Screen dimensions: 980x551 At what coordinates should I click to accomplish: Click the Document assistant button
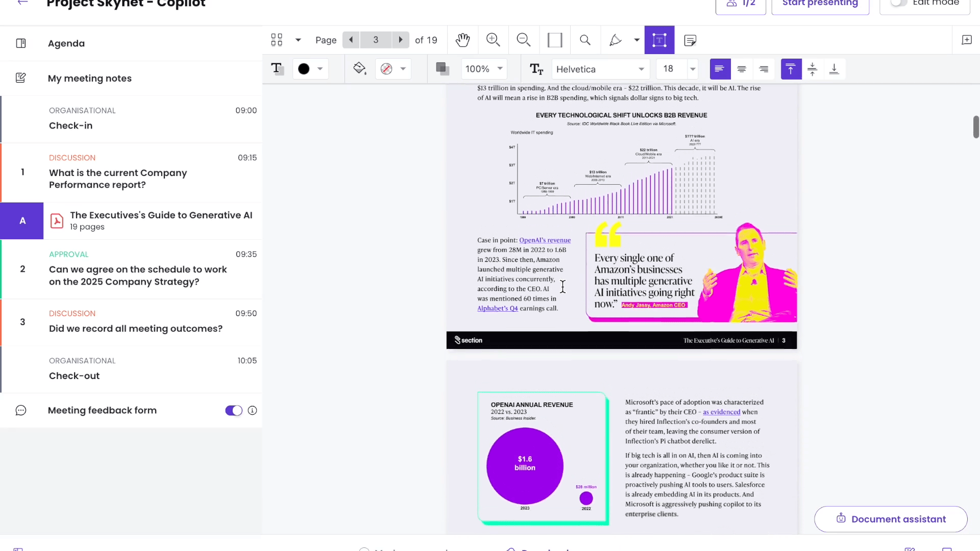pyautogui.click(x=891, y=519)
